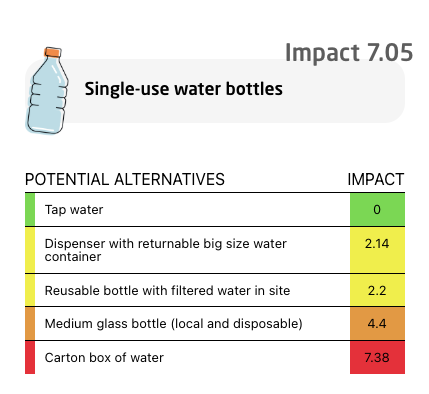This screenshot has width=429, height=394.
Task: Click the yellow swatch beside Dispenser row
Action: 30,250
